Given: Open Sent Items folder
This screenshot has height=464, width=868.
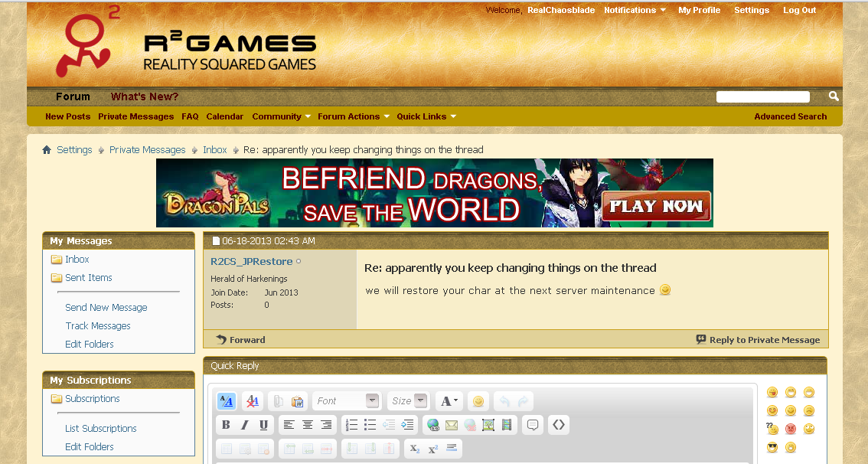Looking at the screenshot, I should pyautogui.click(x=89, y=278).
